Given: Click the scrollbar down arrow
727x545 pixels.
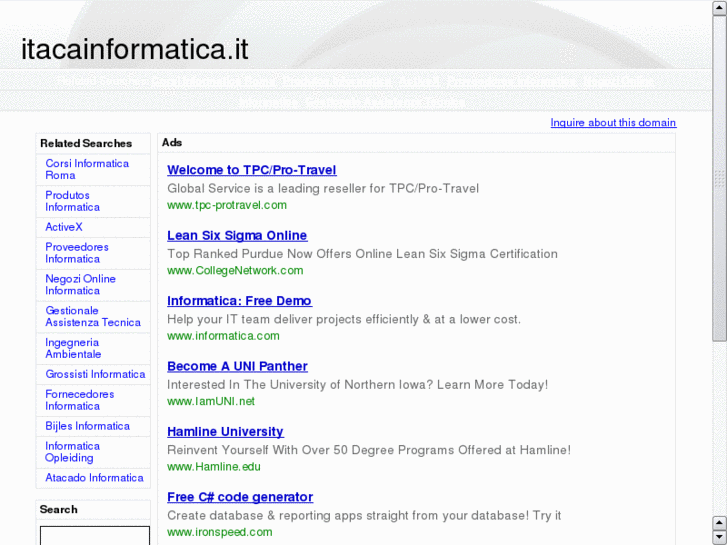Looking at the screenshot, I should [x=719, y=538].
